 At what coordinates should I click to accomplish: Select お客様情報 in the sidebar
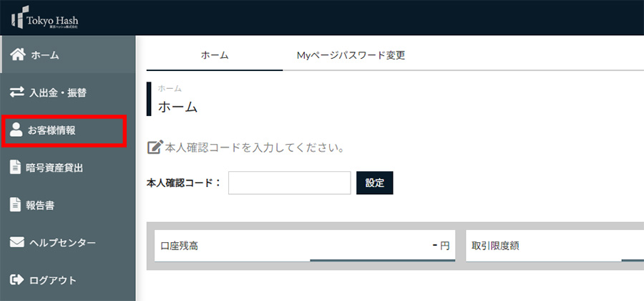(68, 130)
